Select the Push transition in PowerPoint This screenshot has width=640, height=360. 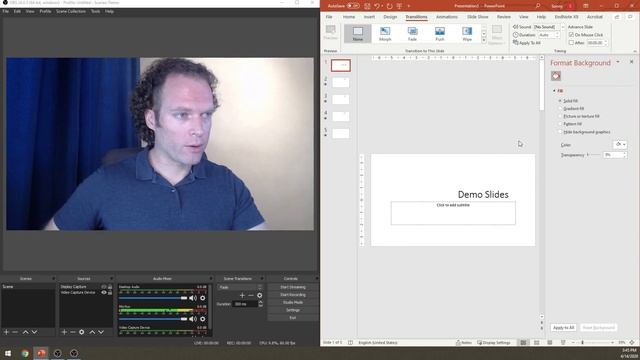coord(440,33)
